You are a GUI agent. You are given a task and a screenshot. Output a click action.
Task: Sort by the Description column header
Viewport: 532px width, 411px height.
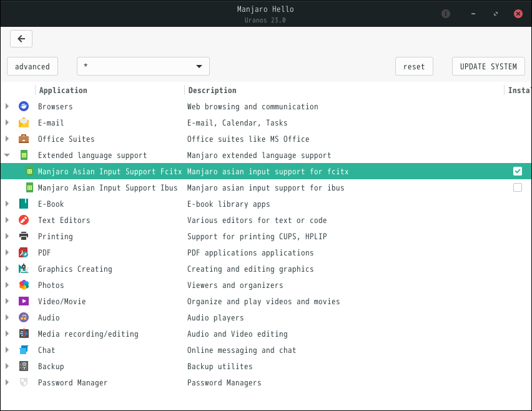[x=345, y=91]
